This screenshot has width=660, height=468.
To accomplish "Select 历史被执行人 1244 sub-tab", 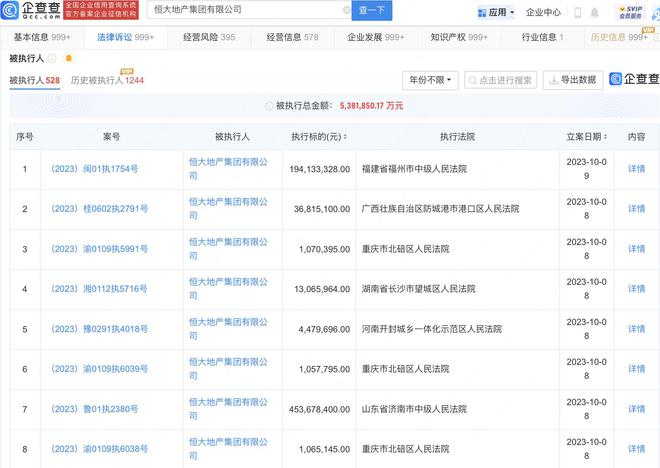I will (x=107, y=80).
